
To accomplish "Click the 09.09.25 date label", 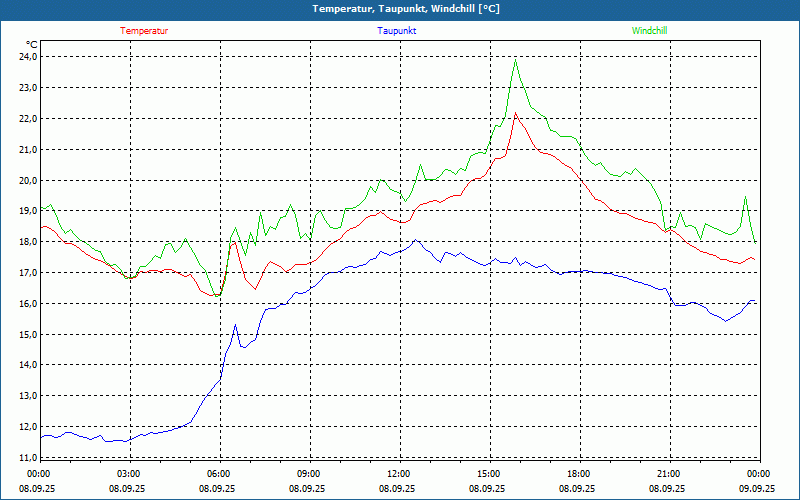I will pyautogui.click(x=757, y=489).
